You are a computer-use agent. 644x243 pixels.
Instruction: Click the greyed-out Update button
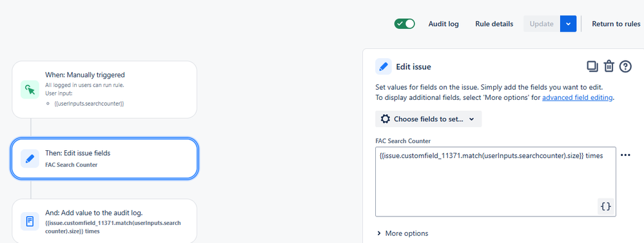(x=542, y=24)
